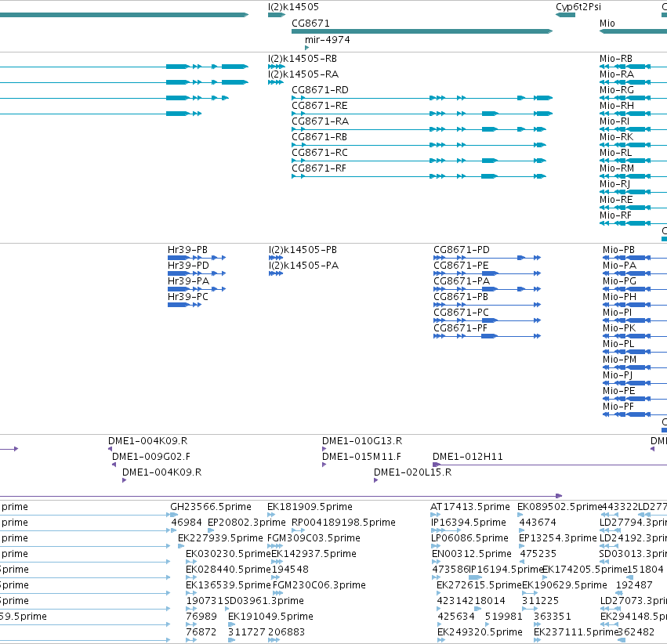Screen dimensions: 667x644
Task: Select protein l(2)k14505-PA
Action: coord(304,266)
